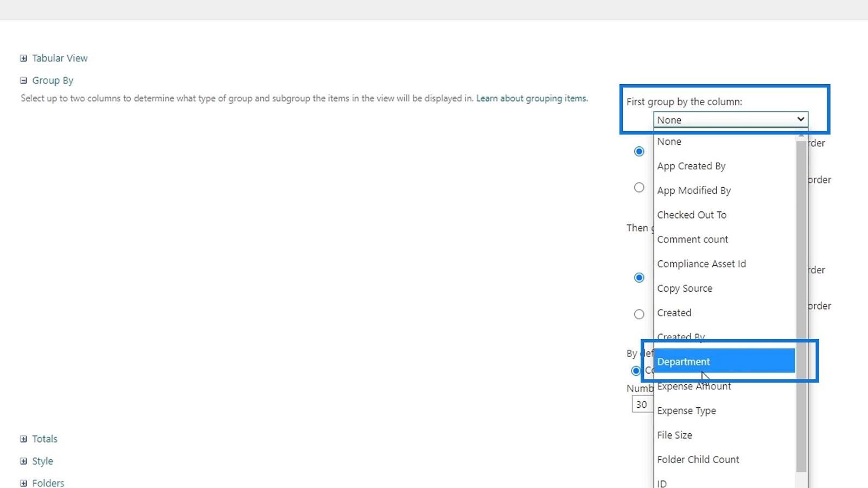Image resolution: width=868 pixels, height=488 pixels.
Task: Select second group ascending order radio
Action: pyautogui.click(x=639, y=278)
